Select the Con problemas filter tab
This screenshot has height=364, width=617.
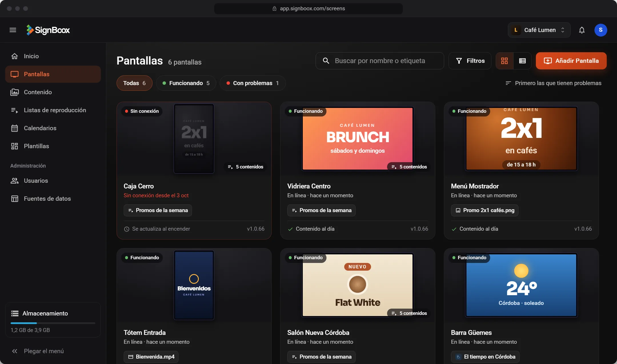point(253,83)
